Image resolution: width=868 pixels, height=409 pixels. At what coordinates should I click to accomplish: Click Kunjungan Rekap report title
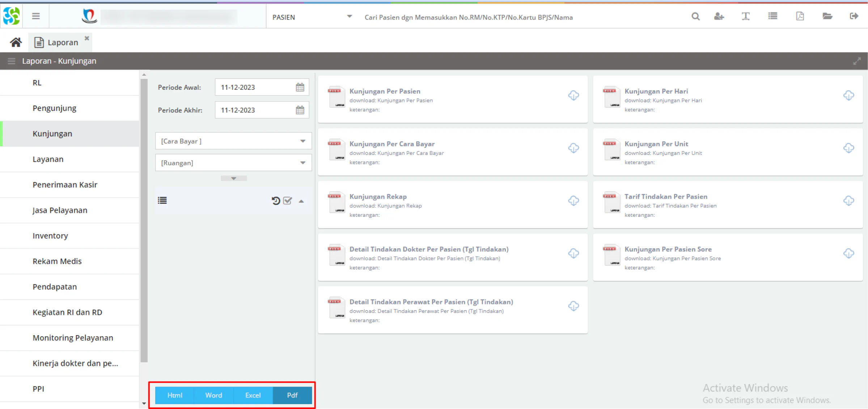click(x=378, y=197)
